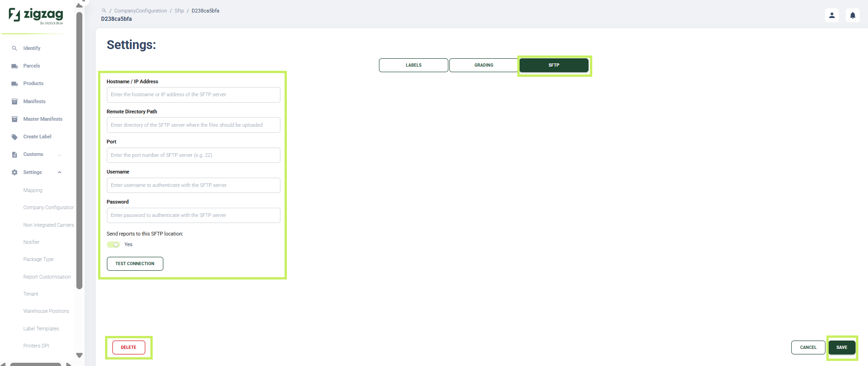Image resolution: width=868 pixels, height=366 pixels.
Task: Open Package Type menu item
Action: (x=38, y=259)
